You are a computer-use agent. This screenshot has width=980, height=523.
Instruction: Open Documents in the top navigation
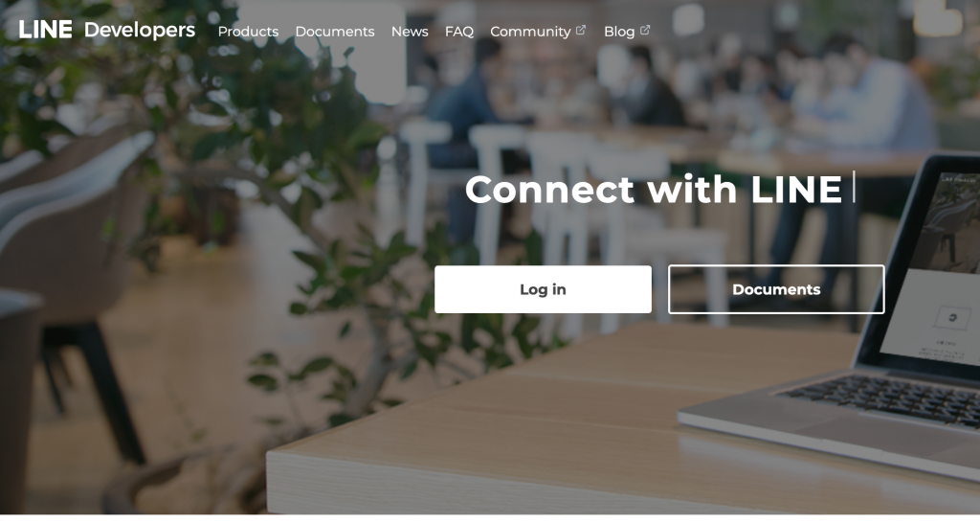[335, 32]
